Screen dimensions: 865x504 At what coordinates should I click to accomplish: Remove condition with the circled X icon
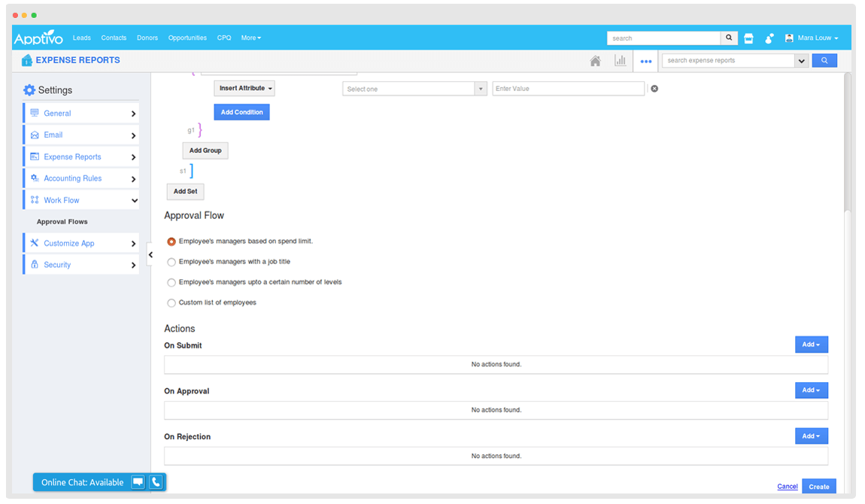(654, 89)
